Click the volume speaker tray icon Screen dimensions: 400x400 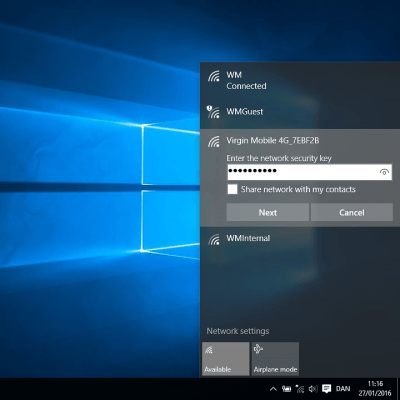pos(313,389)
